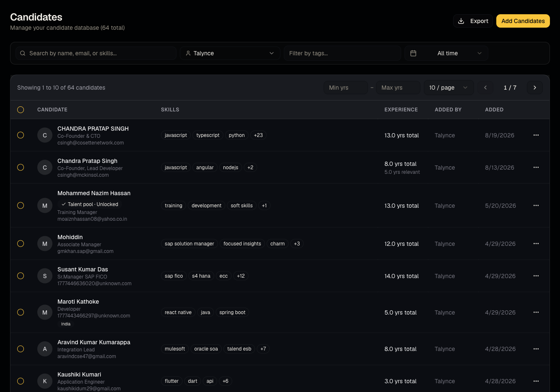Select Susant Kumar Das row checkbox

pos(21,276)
